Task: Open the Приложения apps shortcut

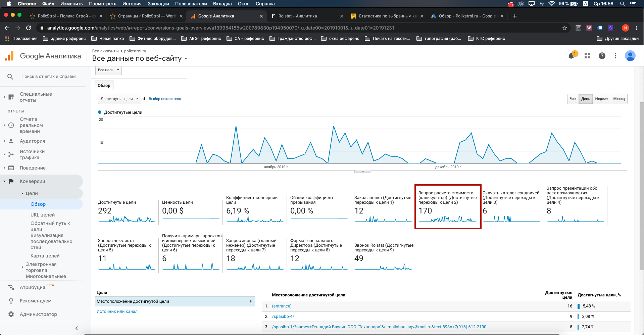Action: [21, 39]
